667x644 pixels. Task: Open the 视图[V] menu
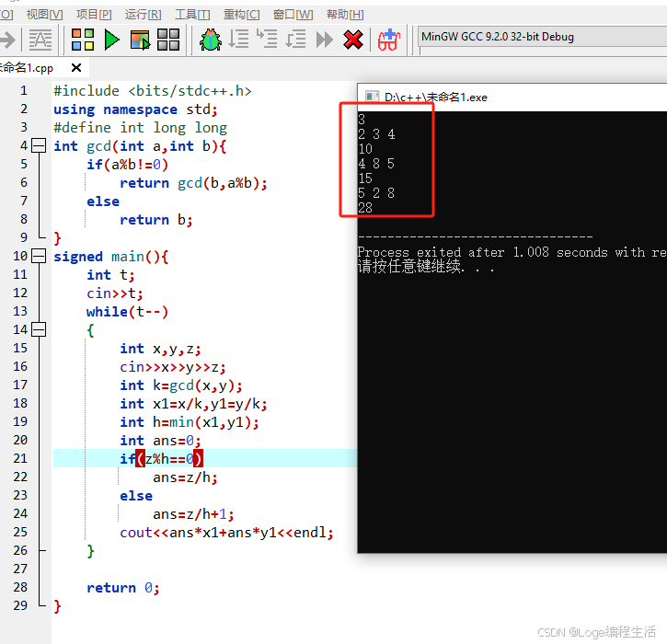point(45,15)
